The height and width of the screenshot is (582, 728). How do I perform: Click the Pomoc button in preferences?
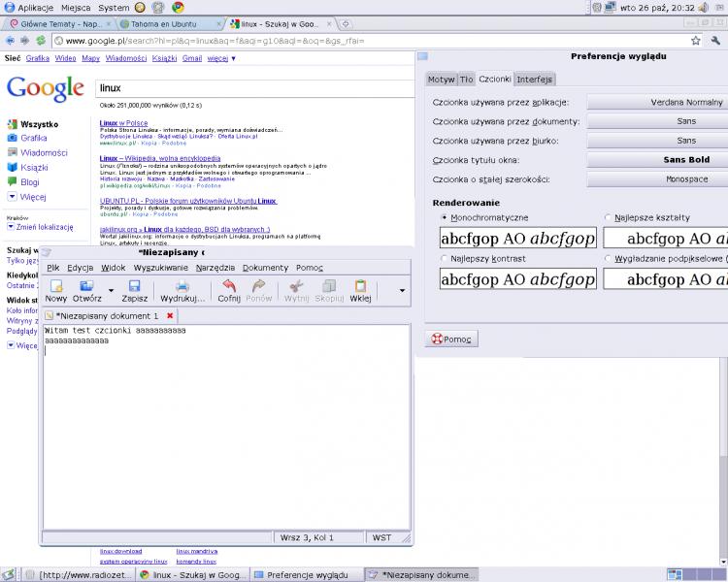(x=451, y=339)
